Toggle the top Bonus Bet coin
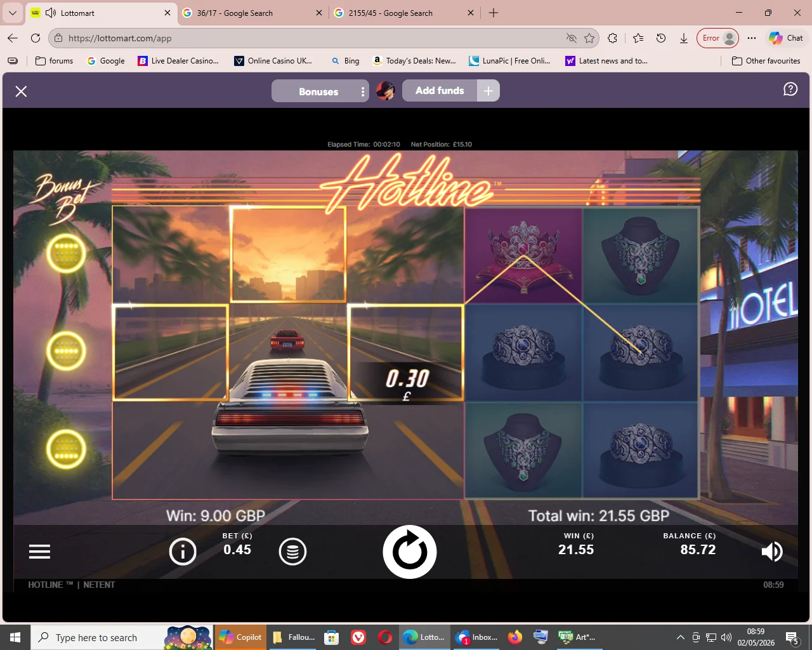812x650 pixels. tap(66, 253)
